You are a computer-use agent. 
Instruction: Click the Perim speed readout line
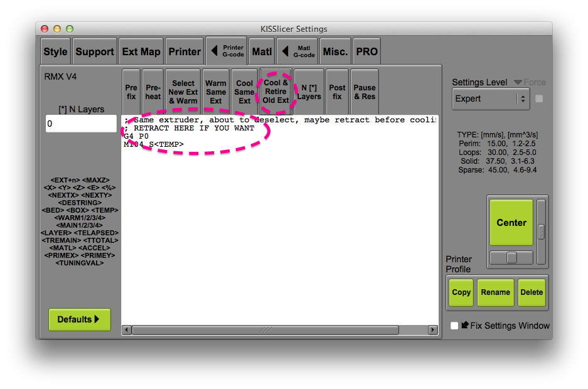[x=497, y=144]
